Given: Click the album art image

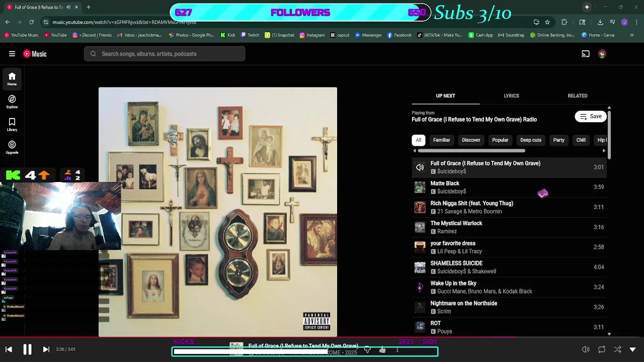Looking at the screenshot, I should tap(218, 212).
